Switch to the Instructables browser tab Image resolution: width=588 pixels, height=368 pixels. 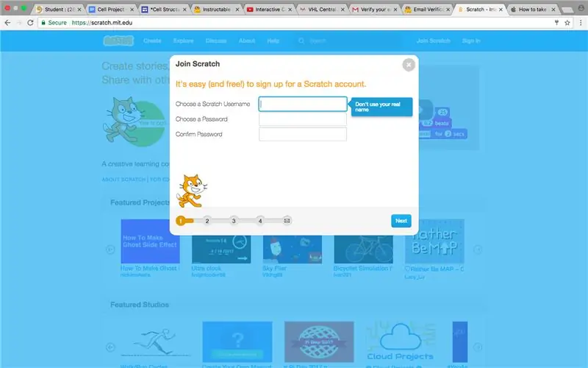[216, 10]
